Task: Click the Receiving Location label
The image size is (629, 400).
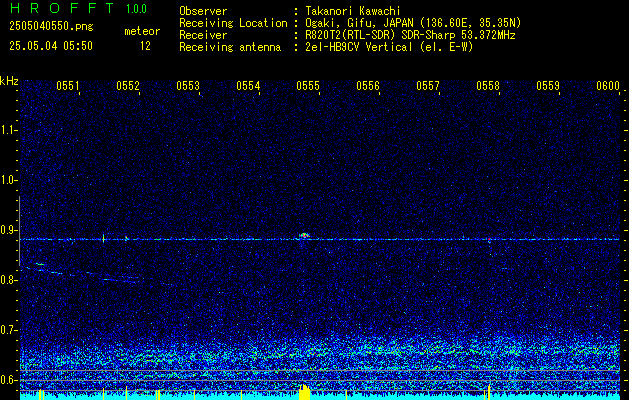Action: coord(233,23)
